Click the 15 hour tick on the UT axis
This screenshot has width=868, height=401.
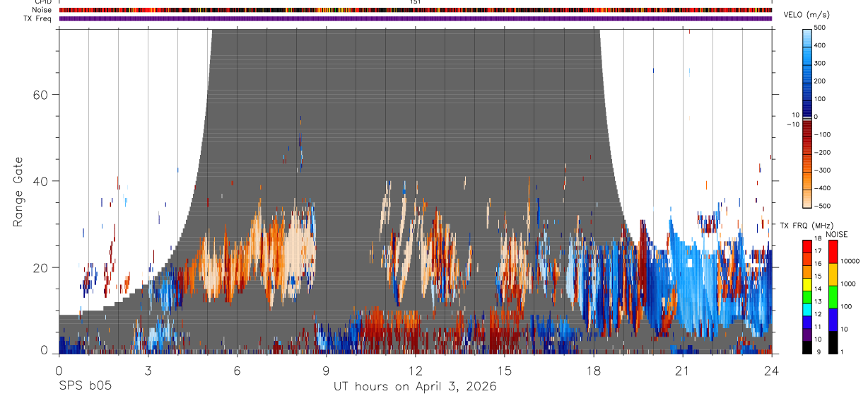click(504, 370)
